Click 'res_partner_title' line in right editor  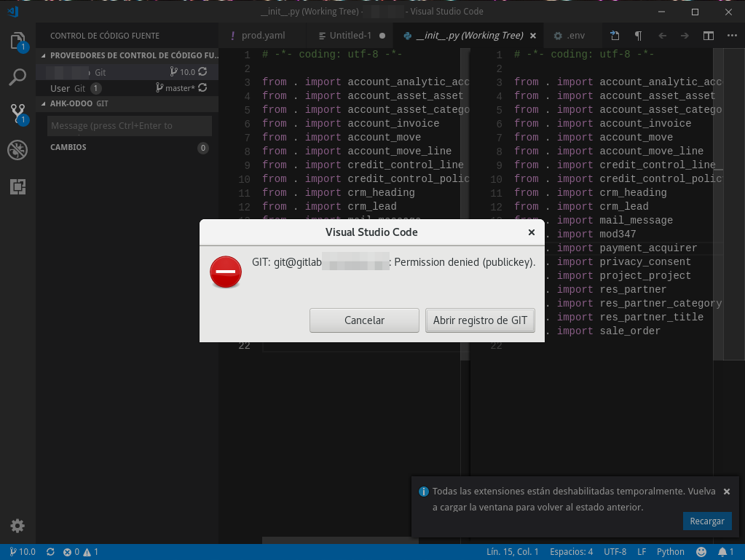pos(630,318)
